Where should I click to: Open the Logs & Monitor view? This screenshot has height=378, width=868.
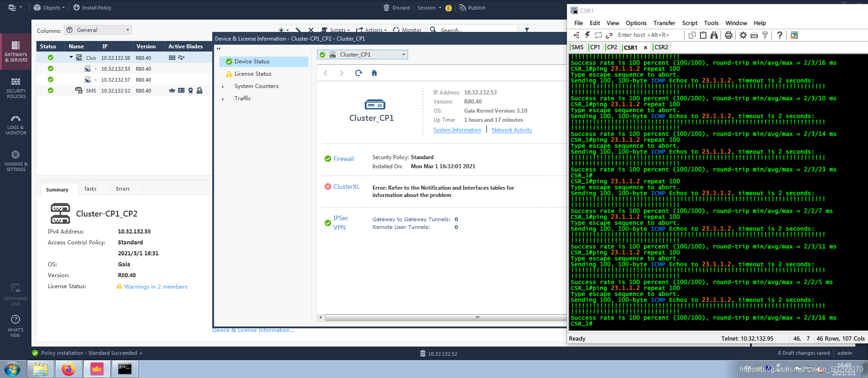point(16,124)
